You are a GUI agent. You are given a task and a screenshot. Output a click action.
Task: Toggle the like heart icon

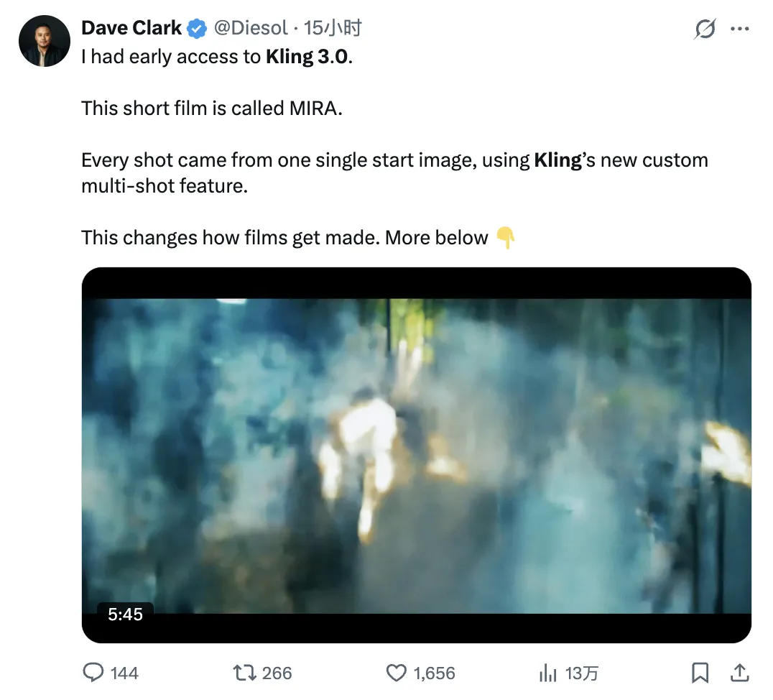397,673
